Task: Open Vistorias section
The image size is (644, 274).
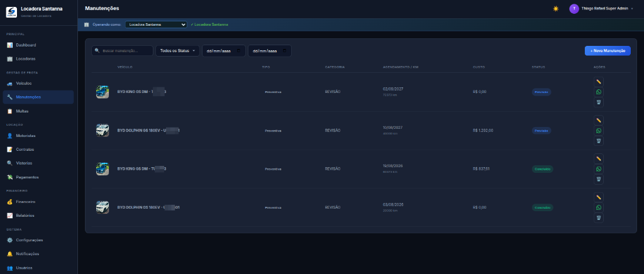Action: point(38,163)
